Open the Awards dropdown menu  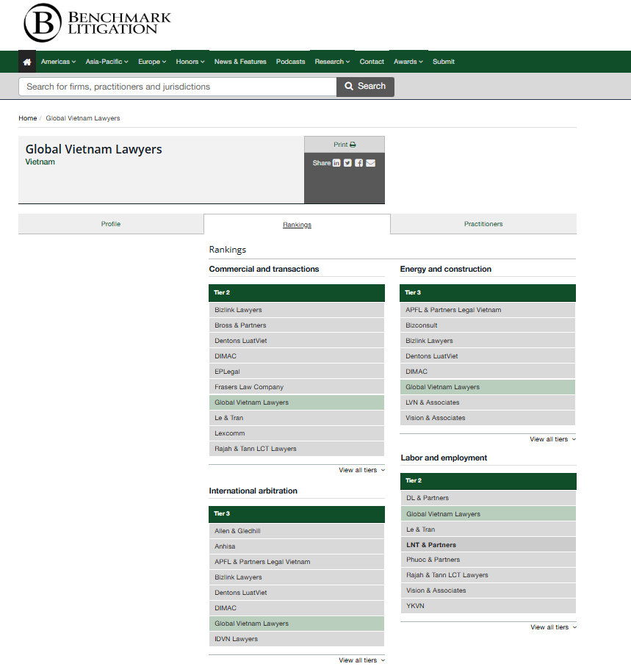point(408,62)
